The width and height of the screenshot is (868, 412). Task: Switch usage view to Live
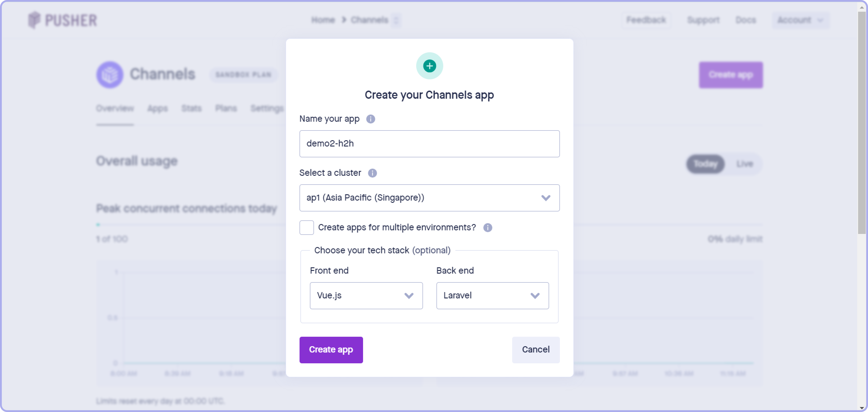point(744,164)
